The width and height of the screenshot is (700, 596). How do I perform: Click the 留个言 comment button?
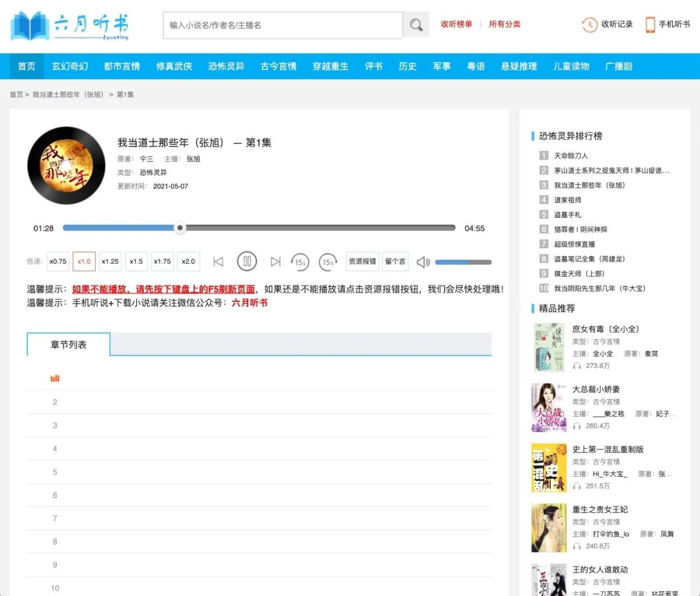click(395, 262)
